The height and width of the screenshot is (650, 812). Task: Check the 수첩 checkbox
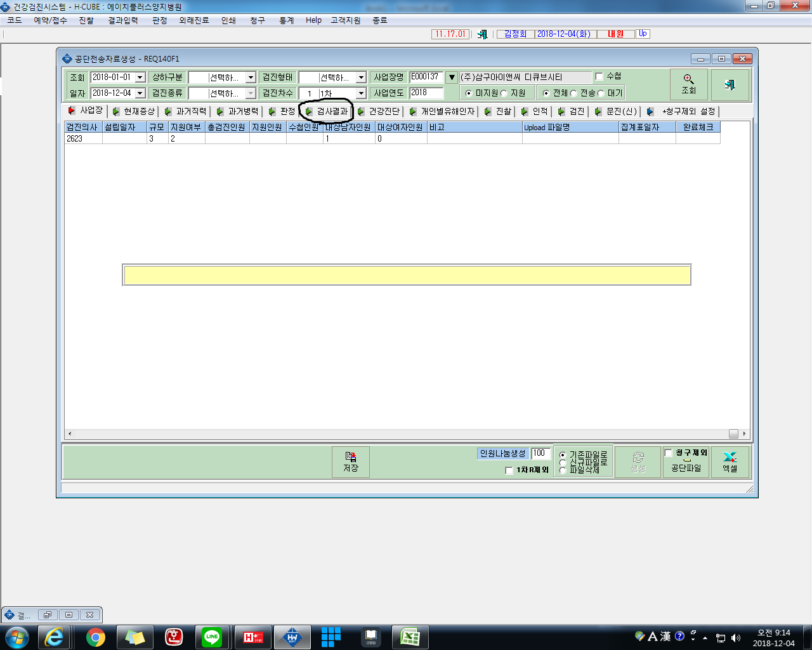click(x=599, y=77)
